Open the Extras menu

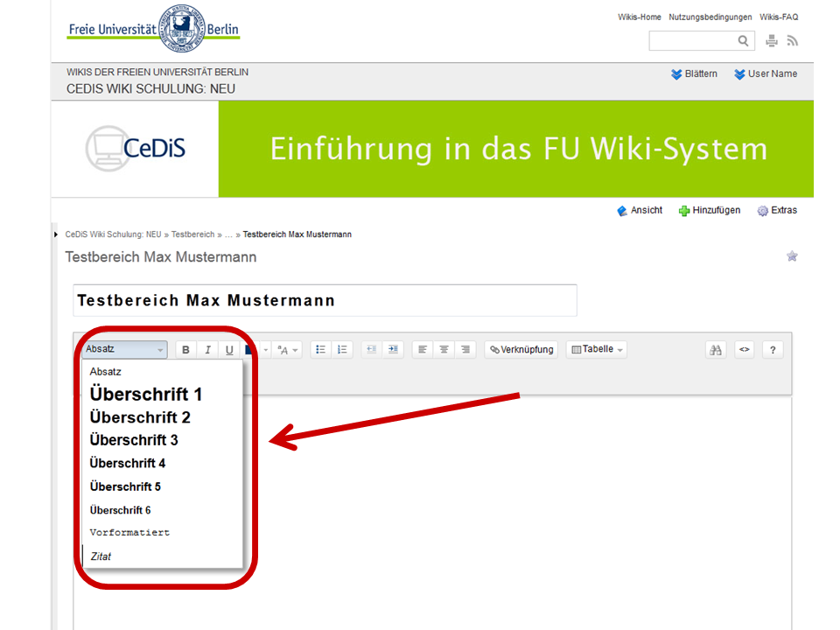click(777, 211)
